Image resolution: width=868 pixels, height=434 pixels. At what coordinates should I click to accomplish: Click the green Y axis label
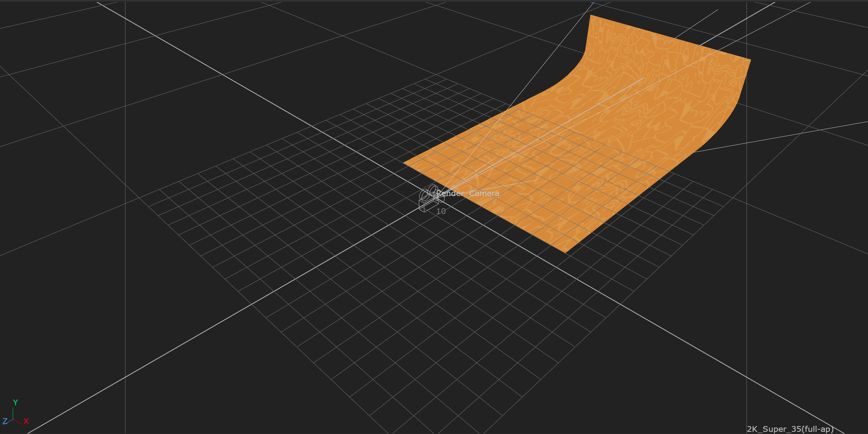pos(15,402)
